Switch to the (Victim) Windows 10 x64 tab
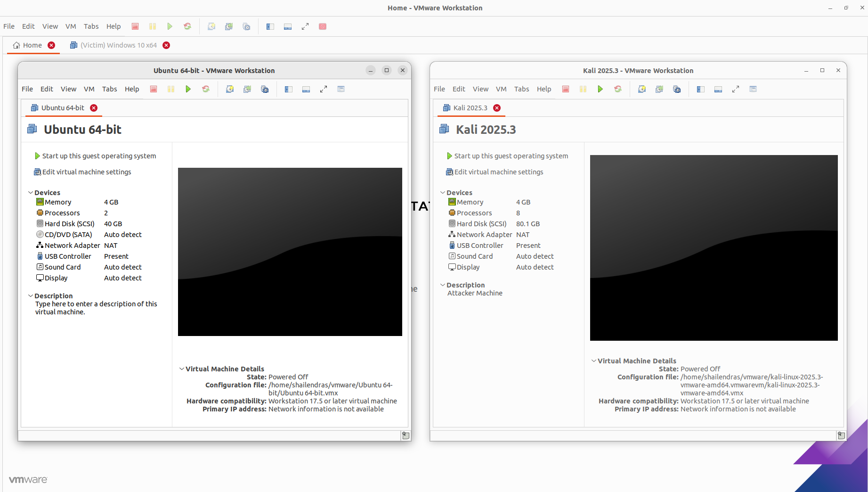This screenshot has width=868, height=492. tap(120, 45)
